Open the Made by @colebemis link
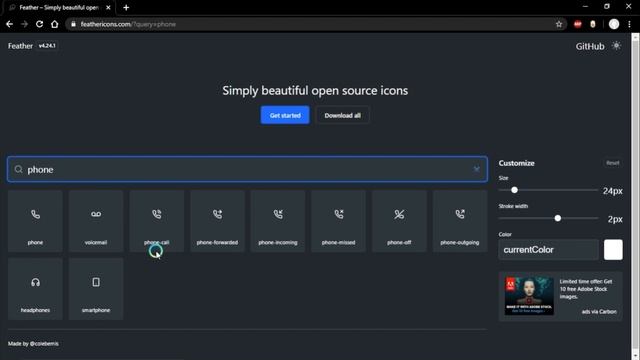 33,344
